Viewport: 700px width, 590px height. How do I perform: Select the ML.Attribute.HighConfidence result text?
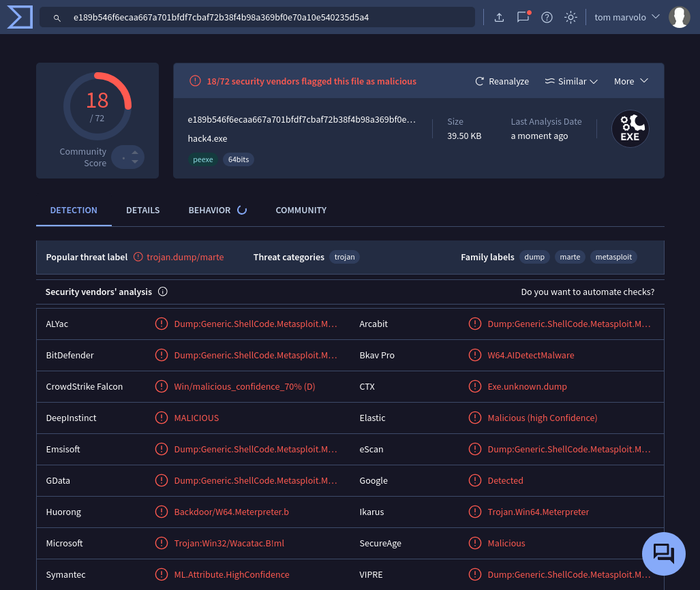(232, 574)
